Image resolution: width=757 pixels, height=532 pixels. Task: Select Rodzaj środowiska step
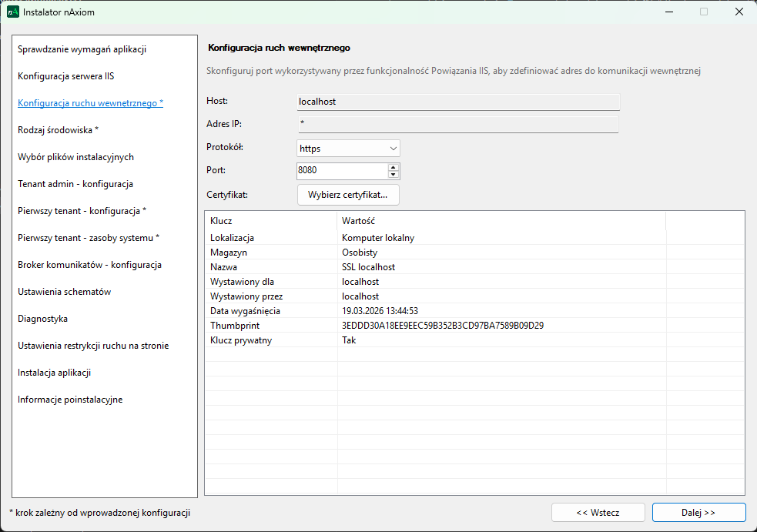coord(59,130)
